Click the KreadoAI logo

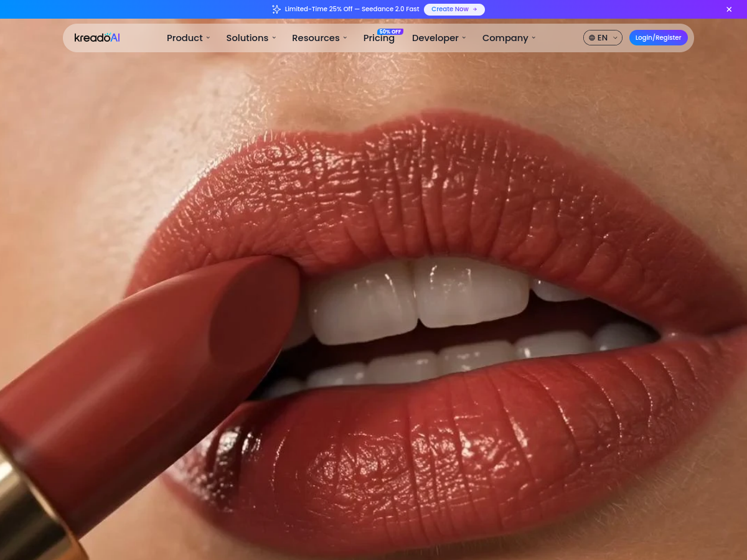coord(97,38)
